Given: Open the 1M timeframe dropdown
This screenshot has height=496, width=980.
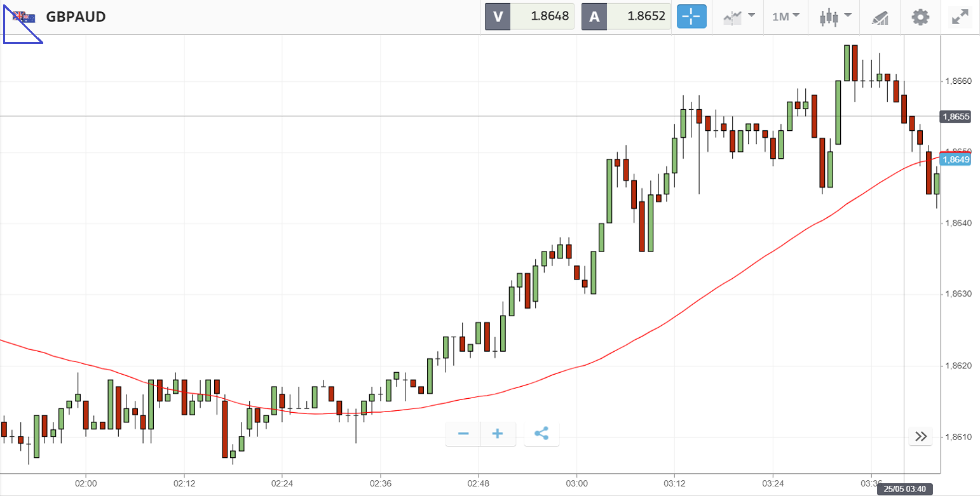Looking at the screenshot, I should tap(786, 17).
